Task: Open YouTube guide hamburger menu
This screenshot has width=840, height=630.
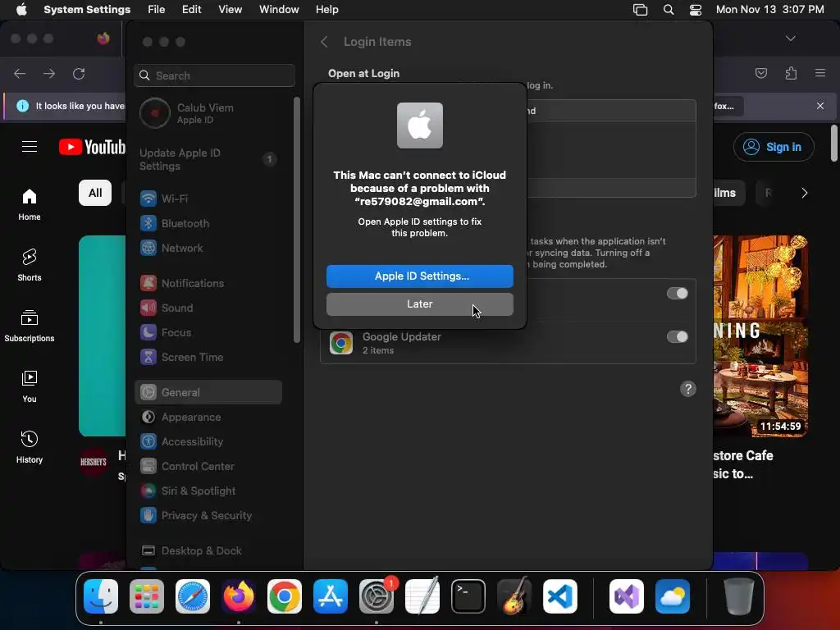Action: tap(30, 146)
